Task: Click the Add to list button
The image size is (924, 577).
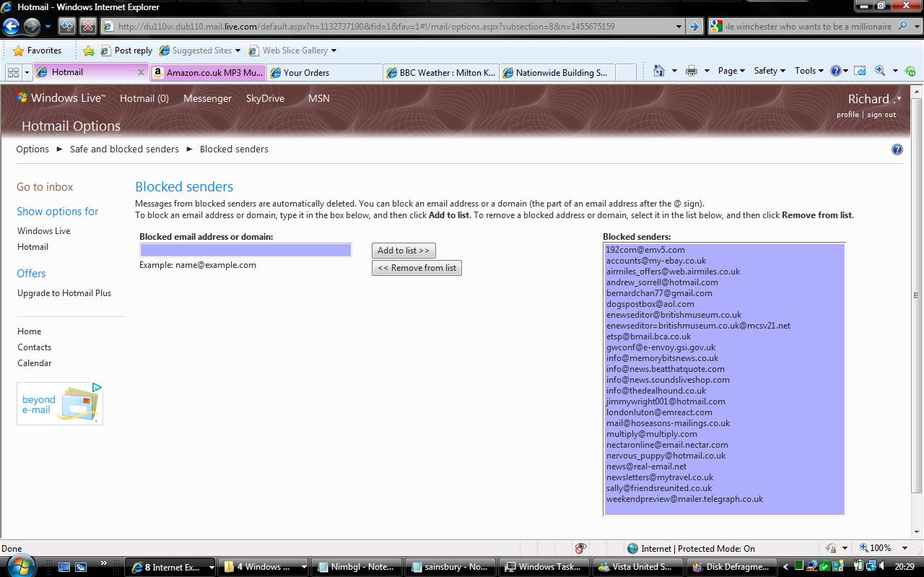Action: [404, 251]
